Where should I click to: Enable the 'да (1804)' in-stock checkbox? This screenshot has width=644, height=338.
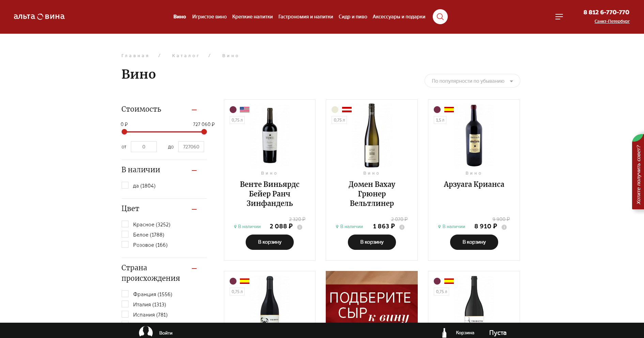125,186
